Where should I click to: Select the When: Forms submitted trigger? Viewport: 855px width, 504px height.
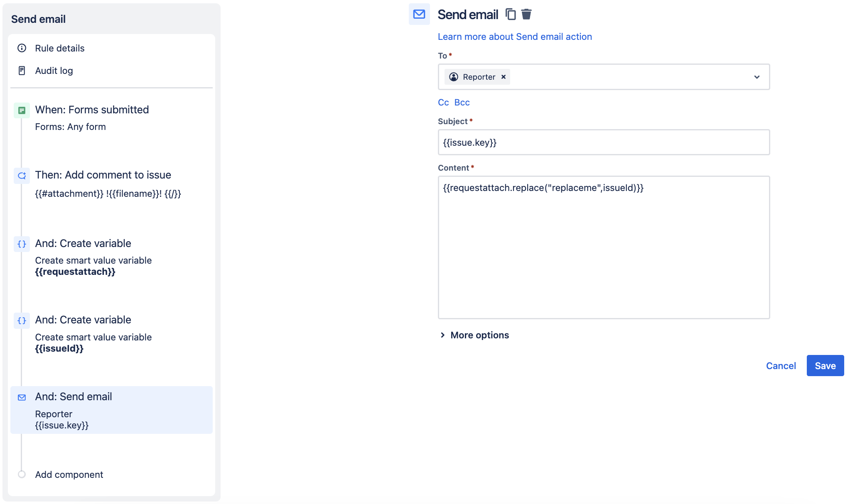point(92,110)
